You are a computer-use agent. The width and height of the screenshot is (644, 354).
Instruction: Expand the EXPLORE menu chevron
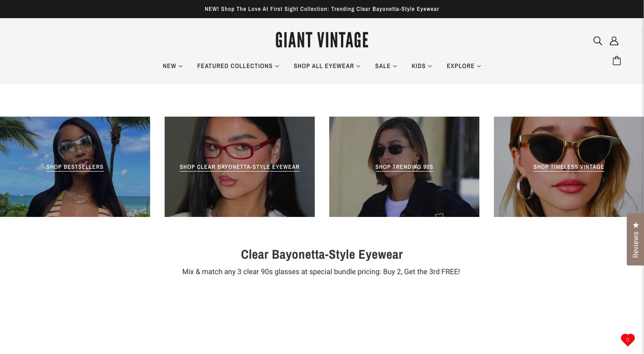click(479, 66)
